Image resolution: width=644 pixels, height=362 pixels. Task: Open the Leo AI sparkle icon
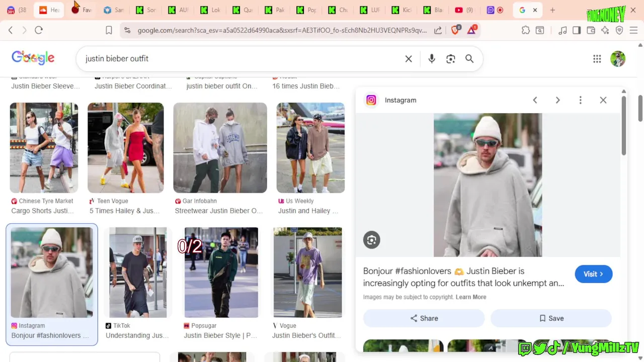[x=605, y=30]
